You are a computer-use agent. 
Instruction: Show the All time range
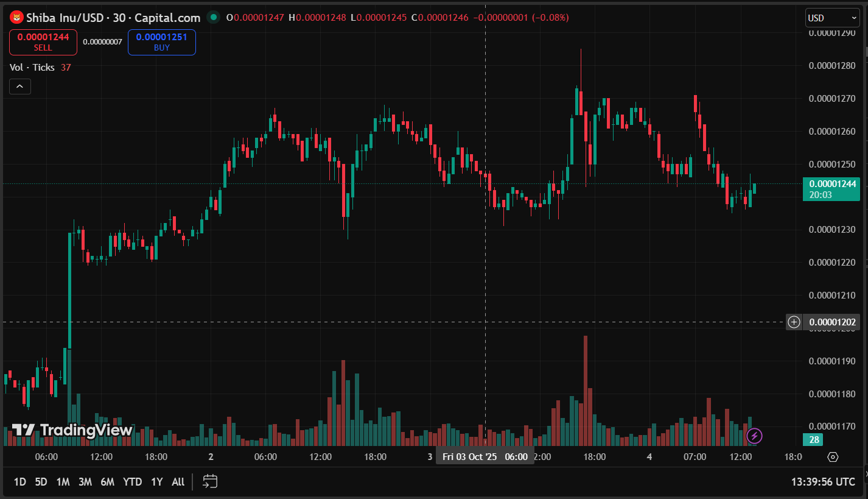(x=178, y=482)
